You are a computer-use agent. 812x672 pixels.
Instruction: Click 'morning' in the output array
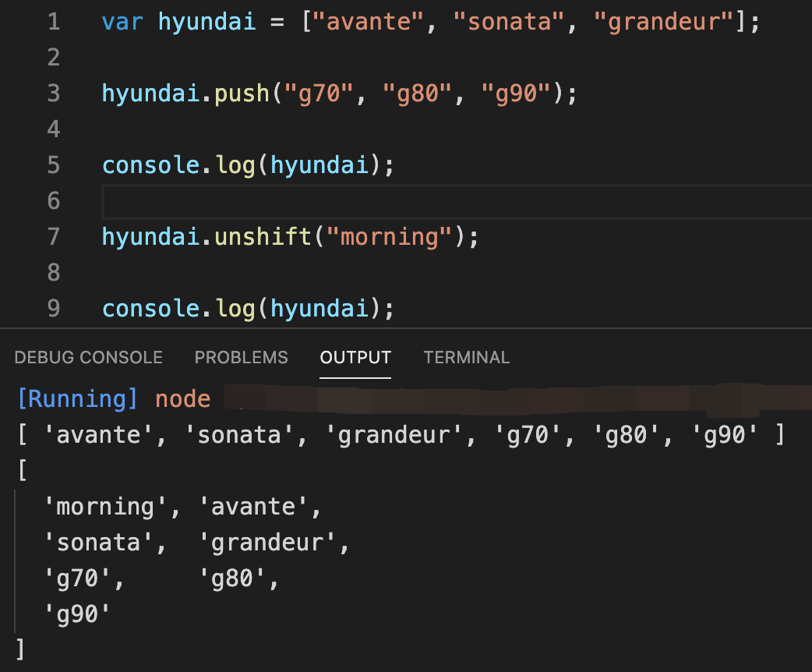105,507
